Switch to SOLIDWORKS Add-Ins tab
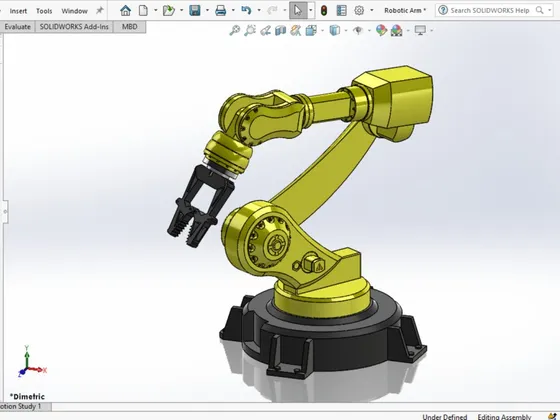The width and height of the screenshot is (560, 420). [x=74, y=27]
